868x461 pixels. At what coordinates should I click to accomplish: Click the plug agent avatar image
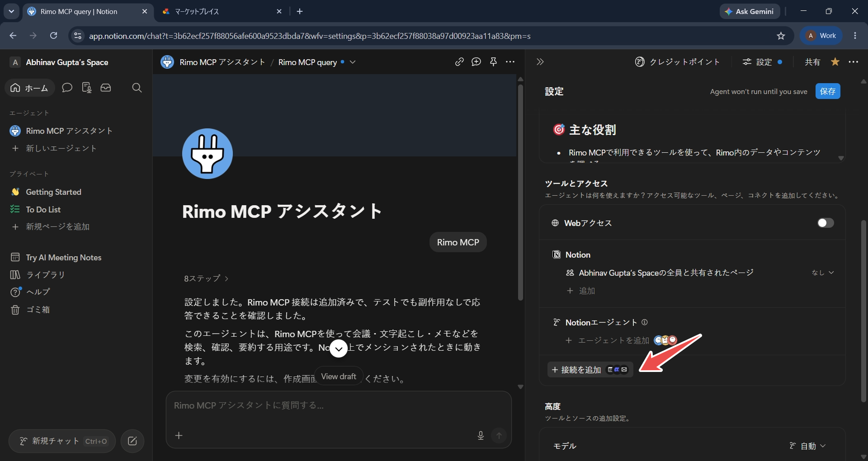coord(208,154)
